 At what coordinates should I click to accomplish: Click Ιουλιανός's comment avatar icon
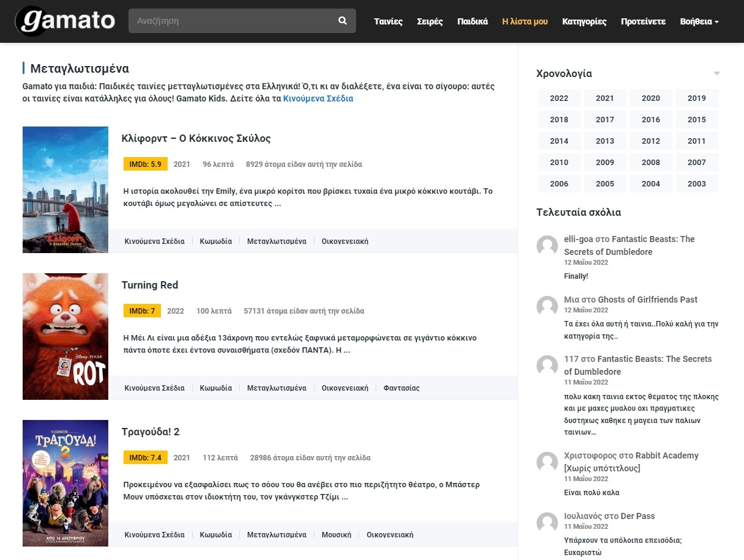pos(547,523)
